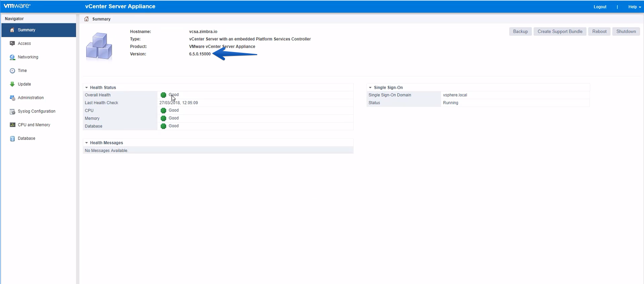Viewport: 644px width, 284px height.
Task: Click the Single Sign-On Domain label
Action: (x=390, y=95)
